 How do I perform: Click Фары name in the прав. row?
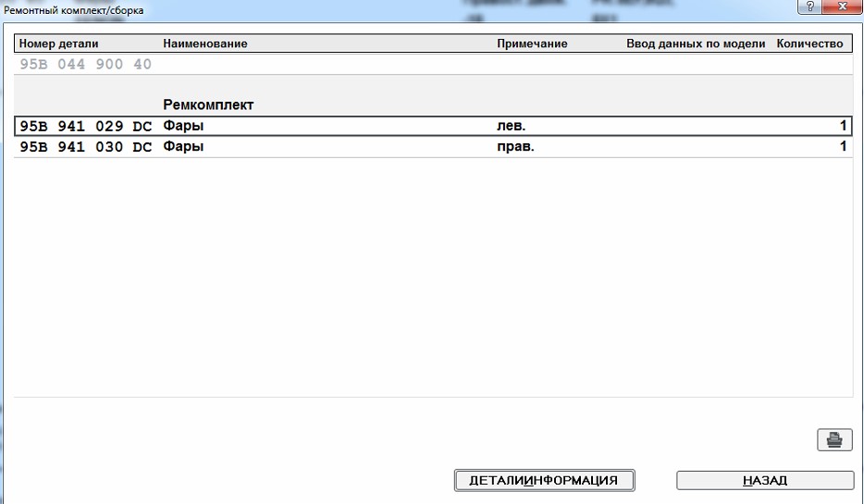click(183, 147)
